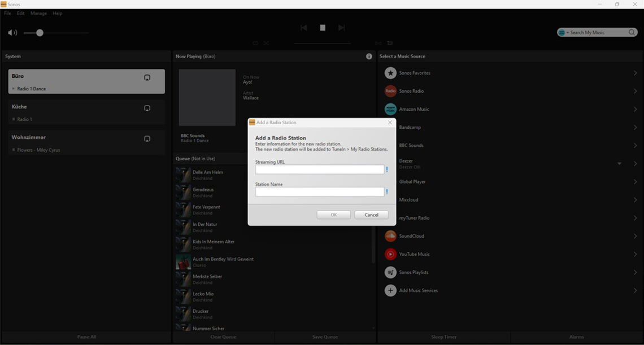
Task: Click the Sonos Playlists icon
Action: (390, 272)
